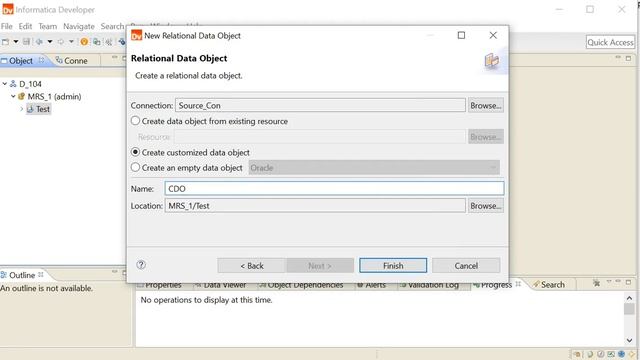Open dropdown arrow next to New icon

coord(16,42)
